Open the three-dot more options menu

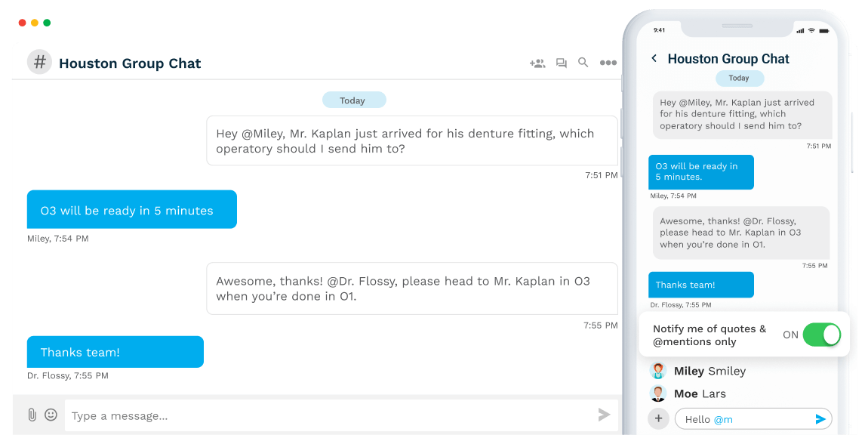pyautogui.click(x=608, y=63)
